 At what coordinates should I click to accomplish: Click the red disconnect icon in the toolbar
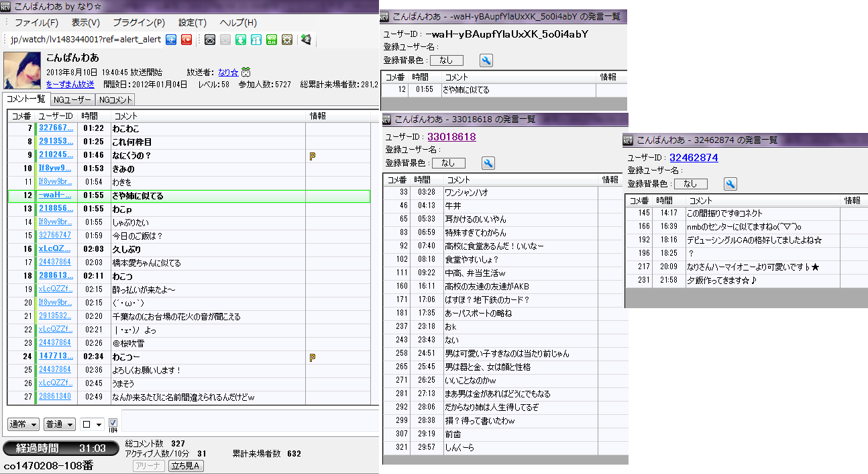click(x=187, y=40)
